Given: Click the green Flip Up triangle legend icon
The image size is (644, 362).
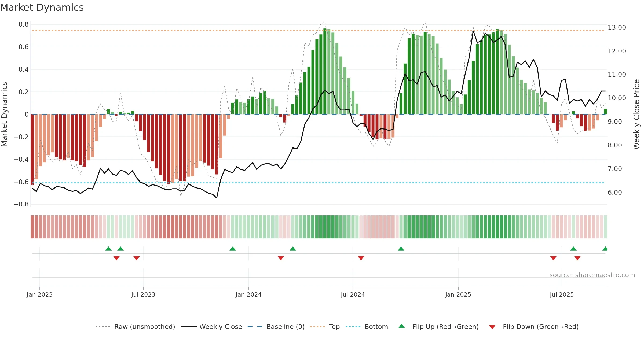Looking at the screenshot, I should (402, 326).
